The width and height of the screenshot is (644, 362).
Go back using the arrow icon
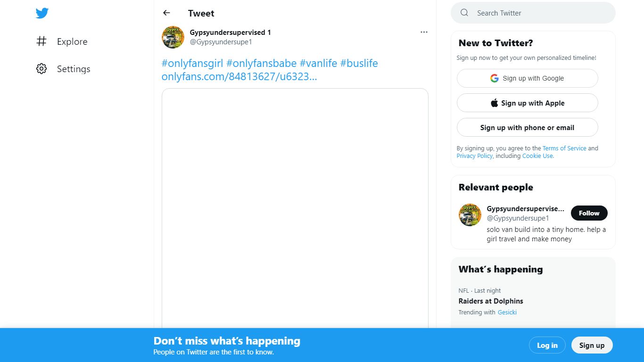tap(166, 13)
